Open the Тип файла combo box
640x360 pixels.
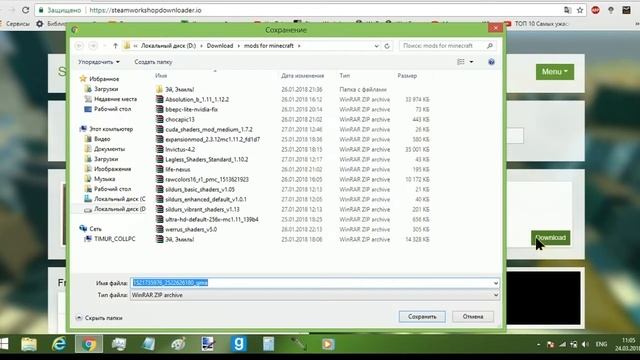click(315, 295)
